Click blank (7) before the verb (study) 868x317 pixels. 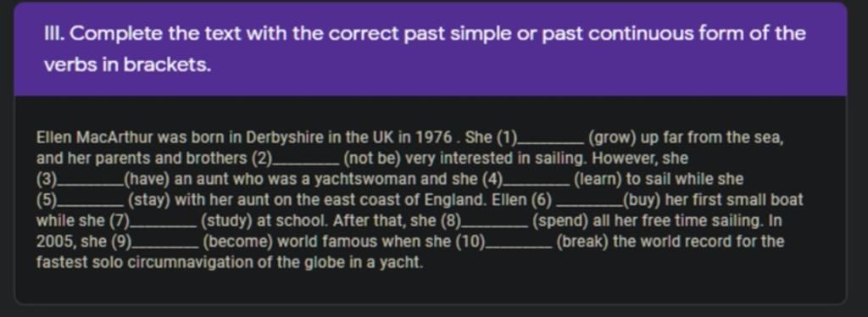(163, 225)
